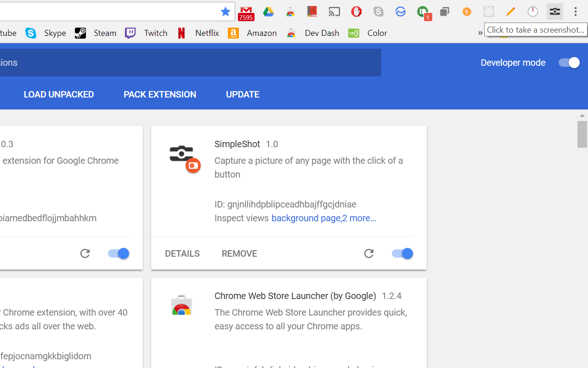The width and height of the screenshot is (588, 368).
Task: Reload the SimpleShot extension
Action: tap(369, 253)
